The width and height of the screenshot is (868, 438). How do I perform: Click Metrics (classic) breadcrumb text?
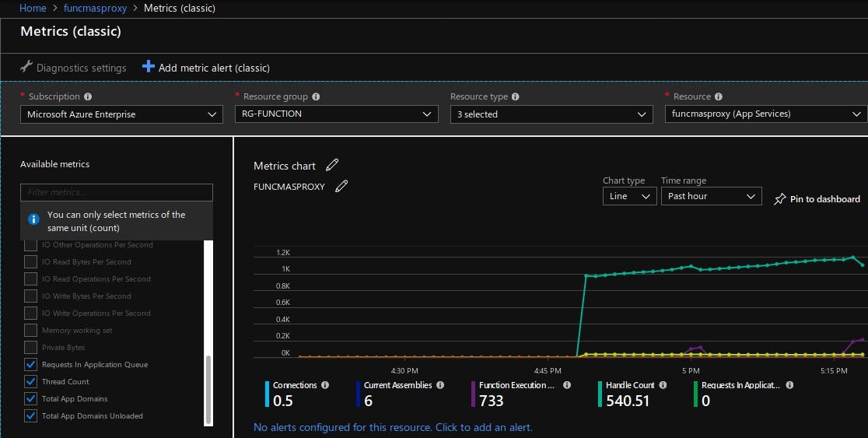click(x=180, y=9)
